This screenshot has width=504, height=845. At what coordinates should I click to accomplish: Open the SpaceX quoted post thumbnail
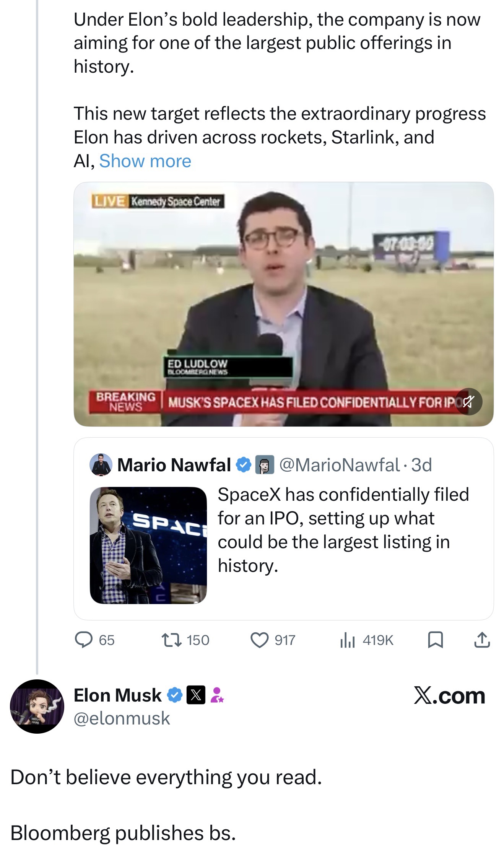click(148, 545)
